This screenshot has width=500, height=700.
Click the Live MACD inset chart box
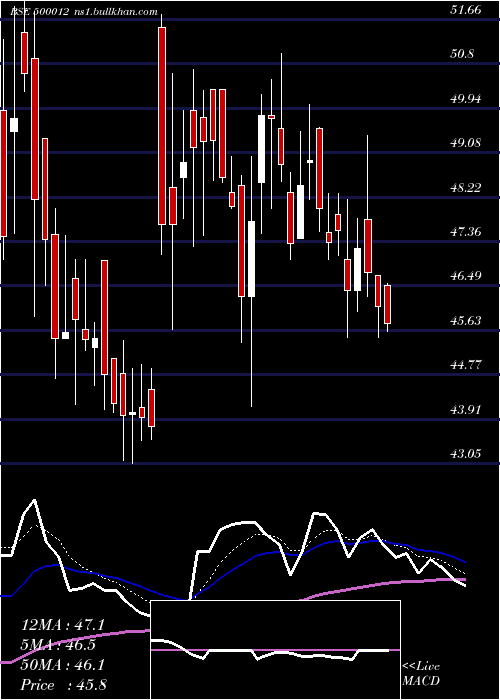[x=275, y=650]
